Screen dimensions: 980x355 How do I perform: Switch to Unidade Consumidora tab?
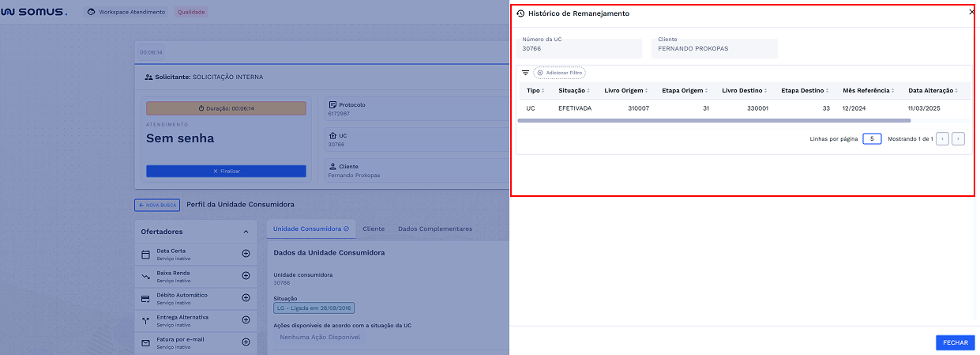point(311,228)
